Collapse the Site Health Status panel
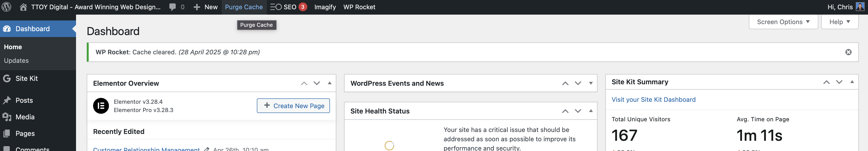868x151 pixels. point(591,111)
